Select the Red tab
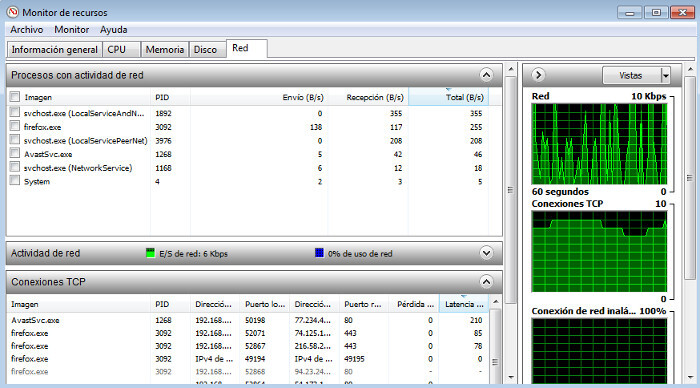 click(x=247, y=48)
